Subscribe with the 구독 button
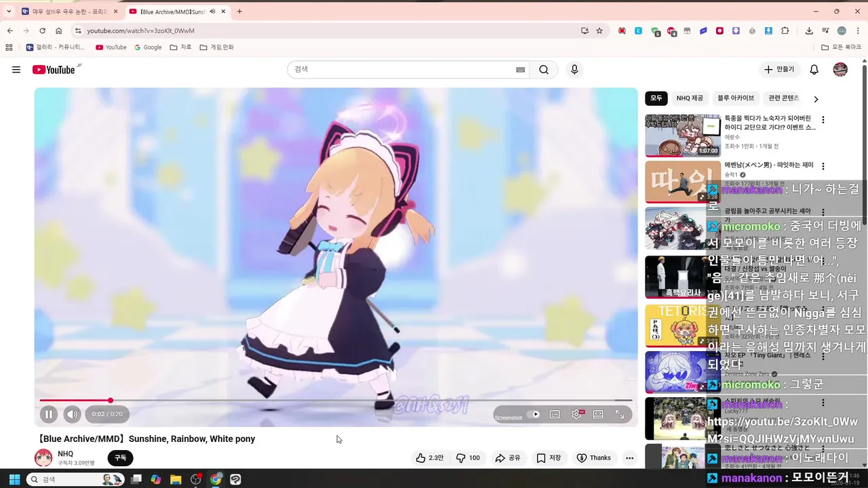 [120, 458]
